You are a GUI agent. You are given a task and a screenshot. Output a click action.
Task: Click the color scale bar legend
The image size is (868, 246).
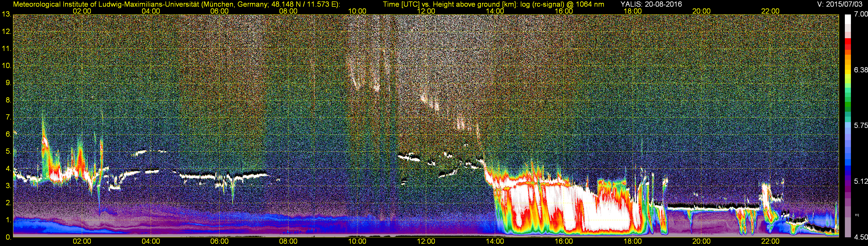[848, 126]
